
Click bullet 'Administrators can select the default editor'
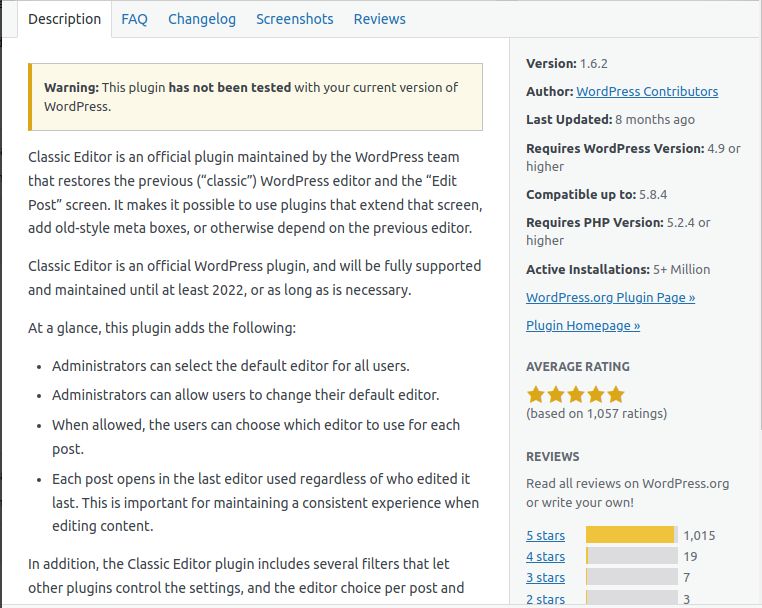click(231, 366)
